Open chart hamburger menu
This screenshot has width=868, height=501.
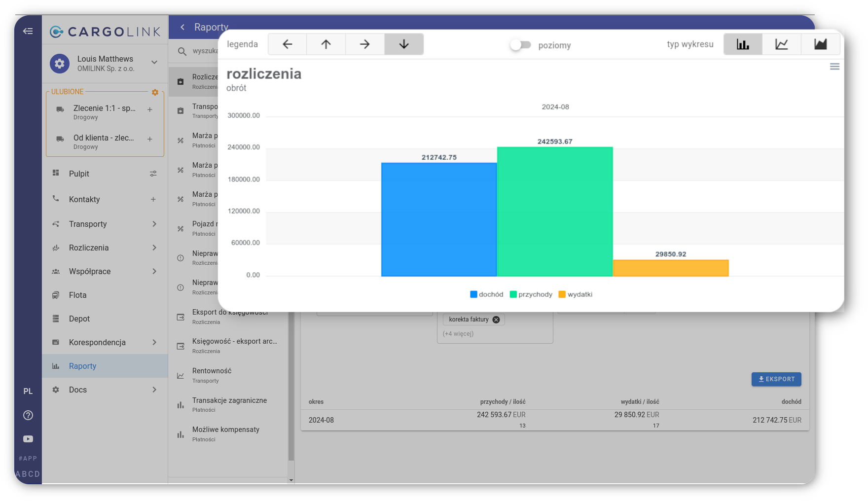pos(834,67)
